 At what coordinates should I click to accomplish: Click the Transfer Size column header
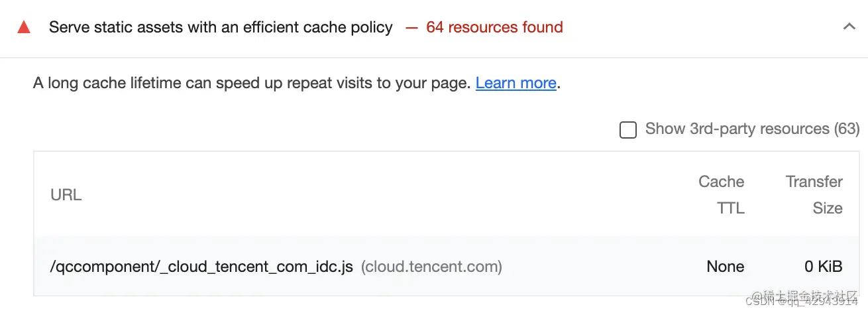[814, 195]
